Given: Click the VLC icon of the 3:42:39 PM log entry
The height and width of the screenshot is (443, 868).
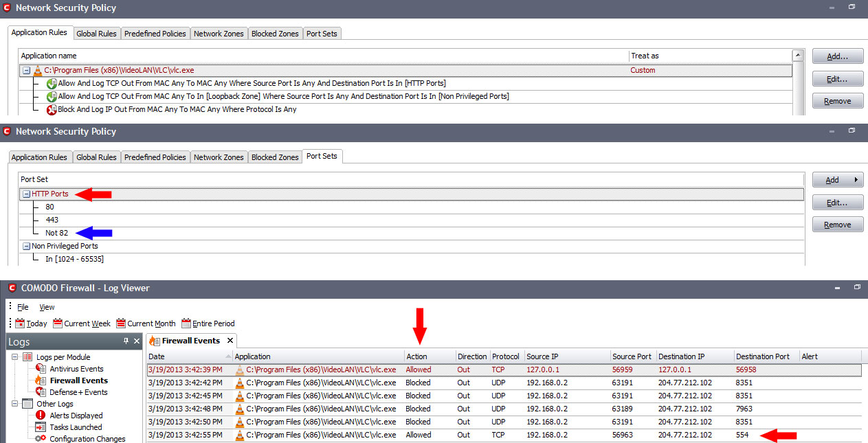Looking at the screenshot, I should 239,370.
